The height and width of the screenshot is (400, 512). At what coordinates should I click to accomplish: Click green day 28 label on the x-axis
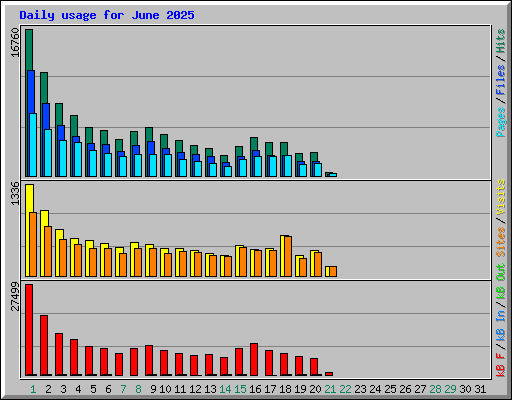(435, 389)
